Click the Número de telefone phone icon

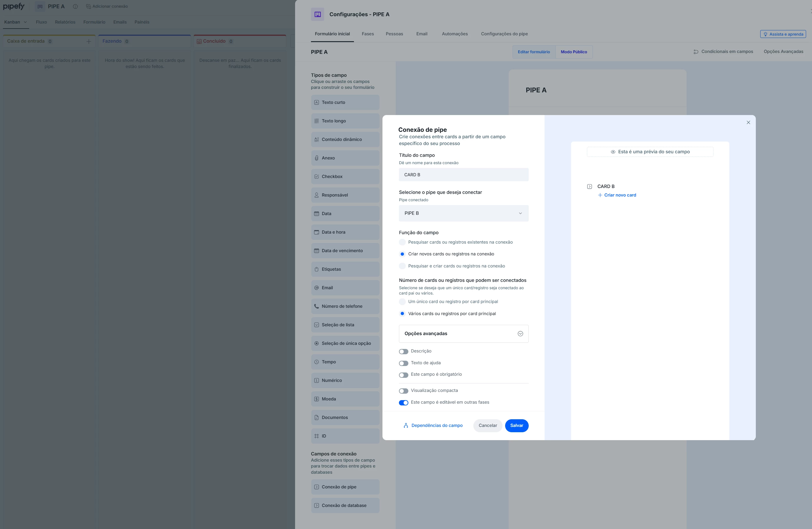pyautogui.click(x=316, y=306)
